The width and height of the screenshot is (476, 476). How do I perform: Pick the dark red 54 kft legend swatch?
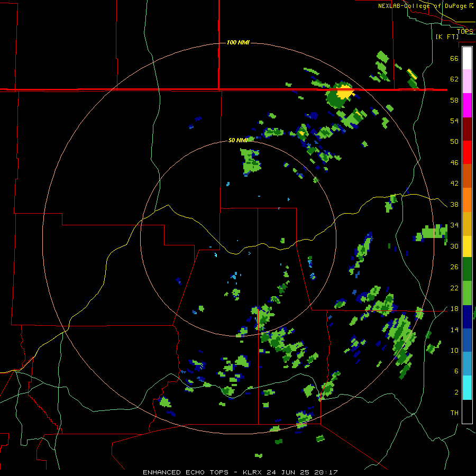pyautogui.click(x=467, y=129)
